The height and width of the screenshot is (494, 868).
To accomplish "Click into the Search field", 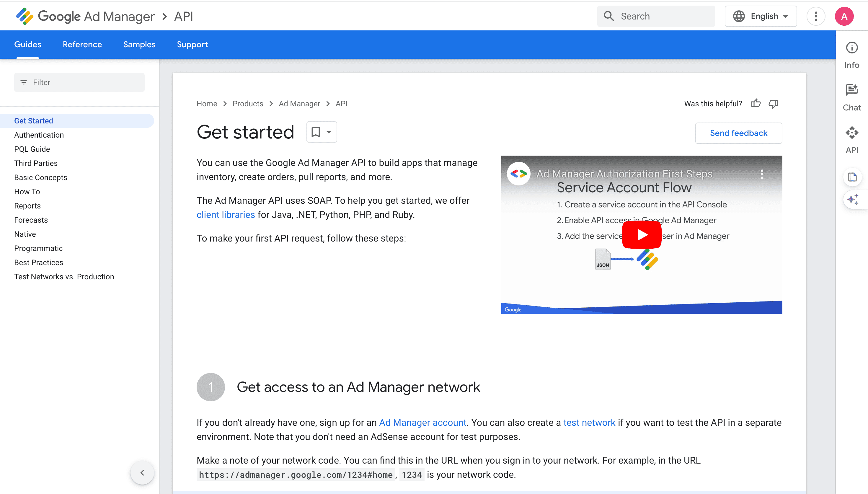I will click(x=656, y=16).
